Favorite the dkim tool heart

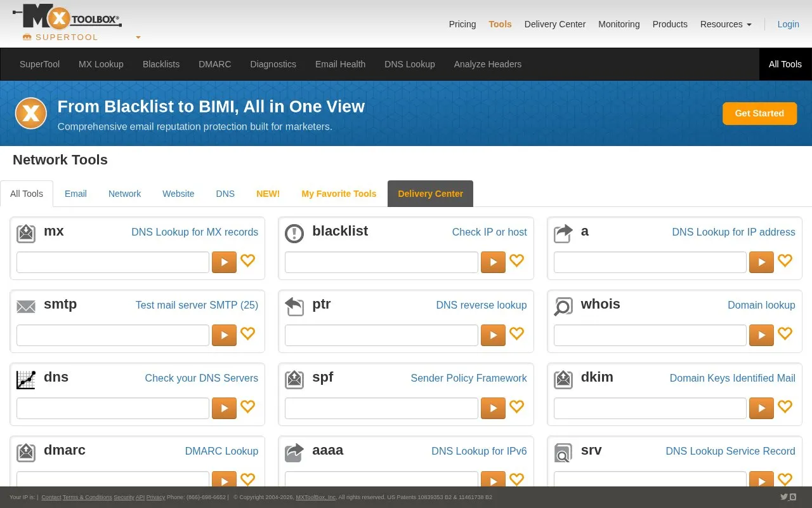tap(785, 406)
